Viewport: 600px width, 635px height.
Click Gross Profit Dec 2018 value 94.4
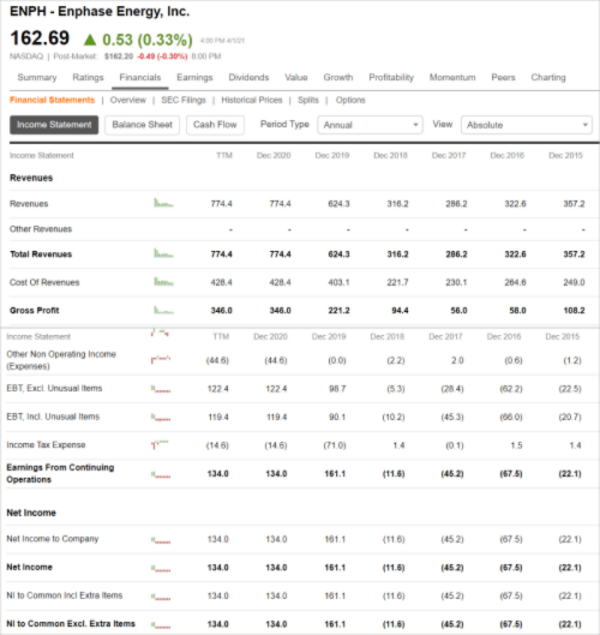coord(400,311)
